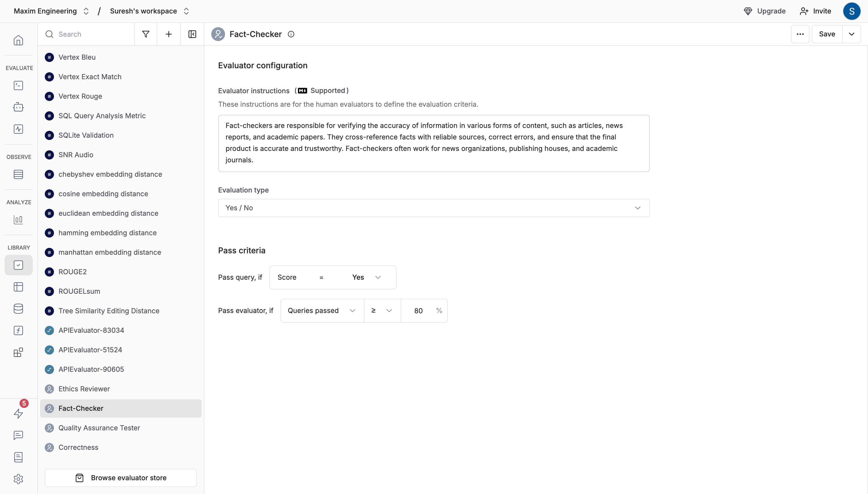Open the agent simulation bot icon
The height and width of the screenshot is (494, 868).
pyautogui.click(x=18, y=107)
